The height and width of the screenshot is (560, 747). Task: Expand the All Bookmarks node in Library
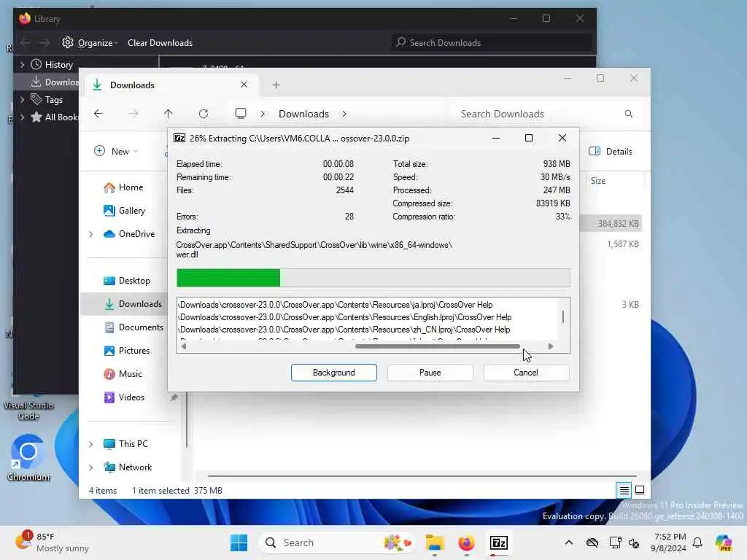(x=22, y=117)
